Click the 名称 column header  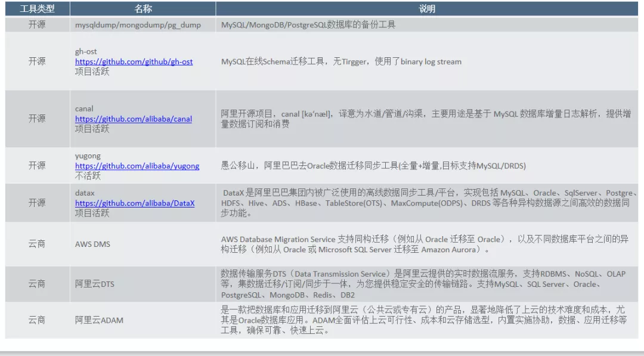[143, 8]
